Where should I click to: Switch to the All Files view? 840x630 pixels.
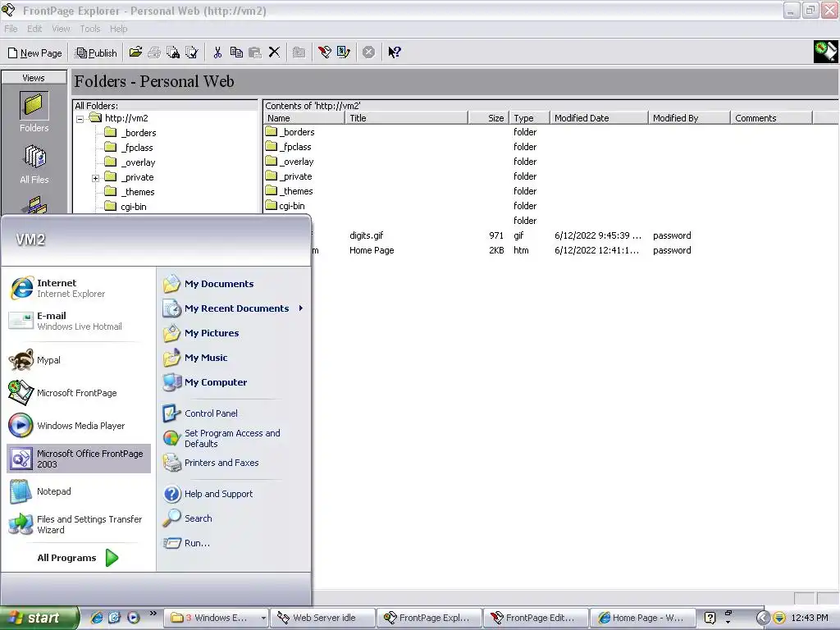tap(34, 164)
